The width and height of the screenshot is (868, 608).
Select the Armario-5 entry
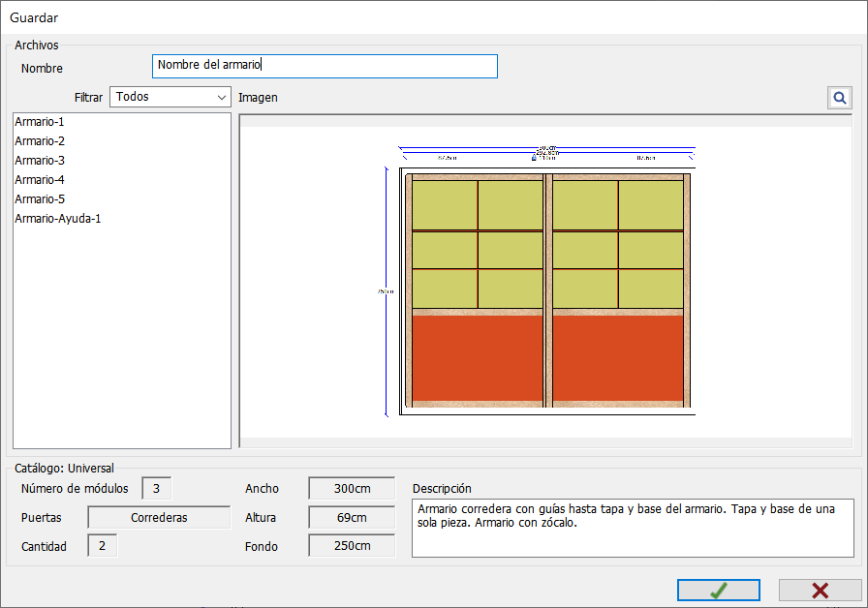(40, 199)
